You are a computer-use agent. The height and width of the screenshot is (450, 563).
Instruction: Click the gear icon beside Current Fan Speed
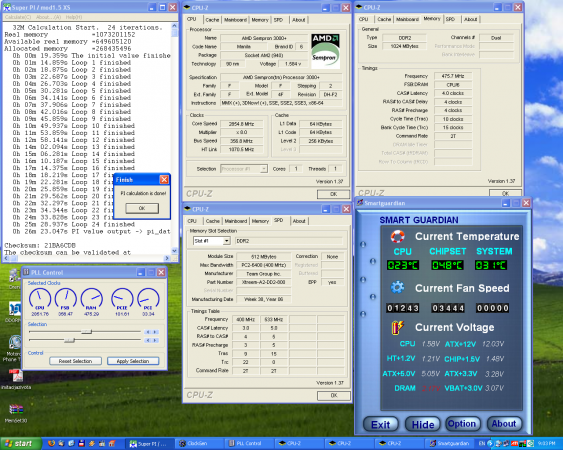tap(397, 287)
